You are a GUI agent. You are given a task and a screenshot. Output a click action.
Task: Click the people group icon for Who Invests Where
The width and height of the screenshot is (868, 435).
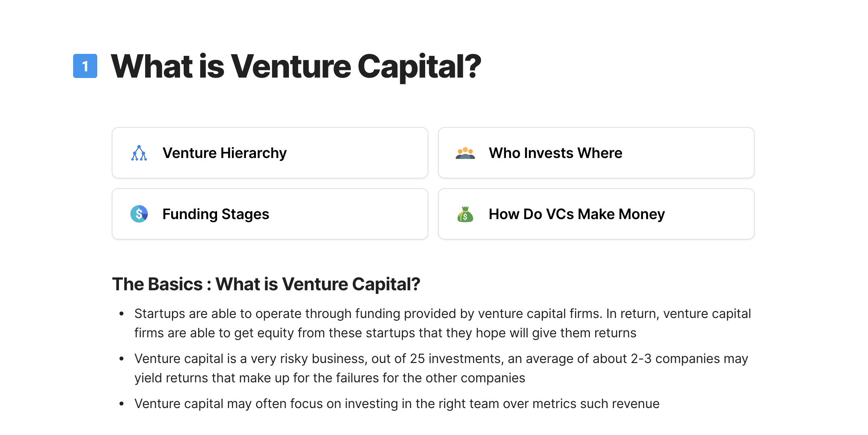(x=465, y=153)
